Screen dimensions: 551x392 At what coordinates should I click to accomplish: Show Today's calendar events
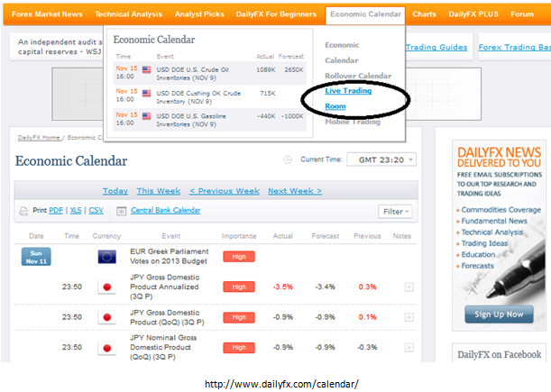[x=115, y=191]
